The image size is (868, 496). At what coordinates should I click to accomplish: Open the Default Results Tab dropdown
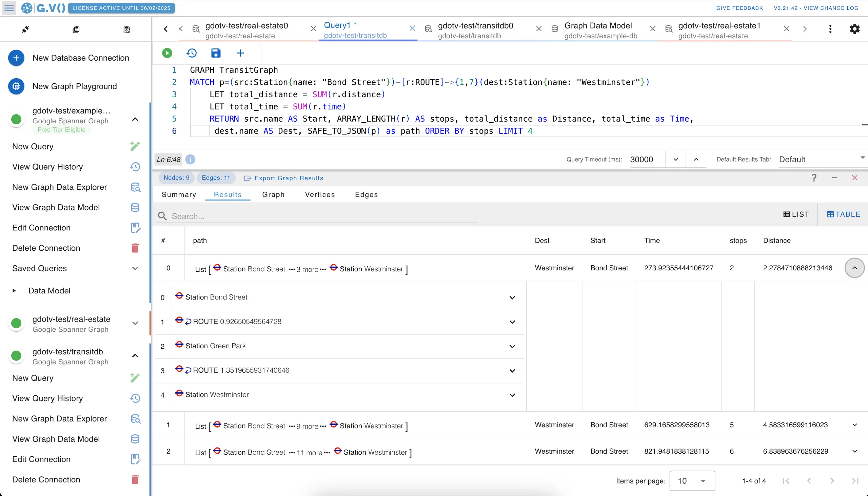(x=823, y=159)
